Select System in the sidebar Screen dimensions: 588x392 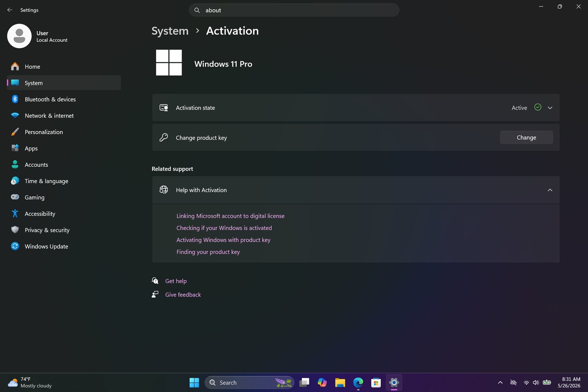[x=64, y=83]
